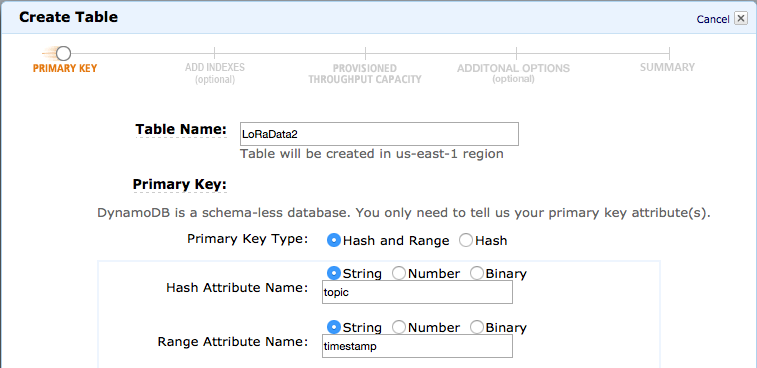Go to the Summary step
This screenshot has height=368, width=757.
[x=667, y=67]
